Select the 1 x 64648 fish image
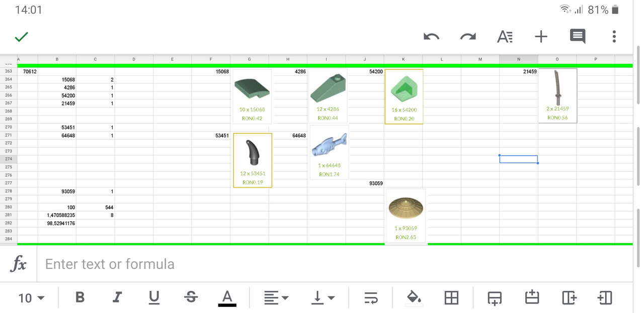 point(329,152)
